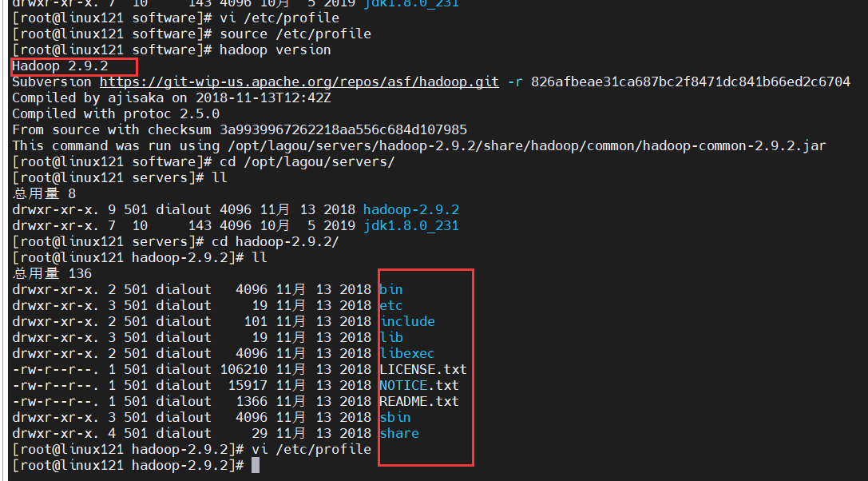Click 'Compiled by ajisaka on 2018-11-13T12:42Z' line
The image size is (868, 481).
click(172, 98)
